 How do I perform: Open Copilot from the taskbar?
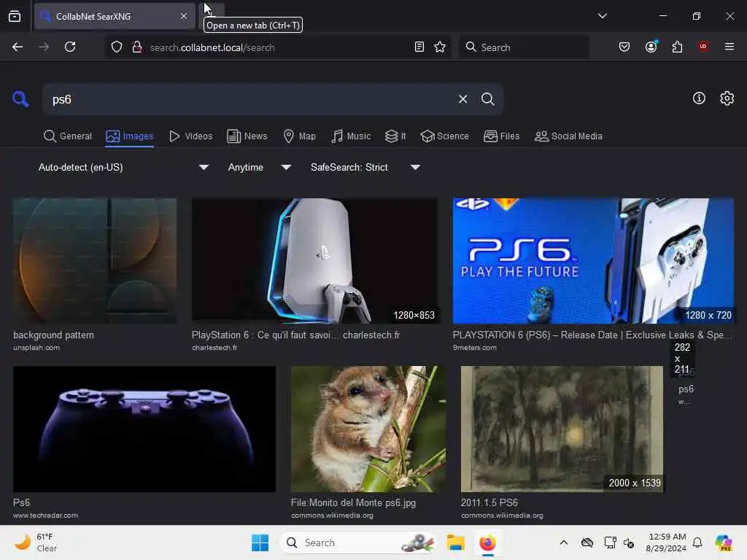pyautogui.click(x=724, y=542)
